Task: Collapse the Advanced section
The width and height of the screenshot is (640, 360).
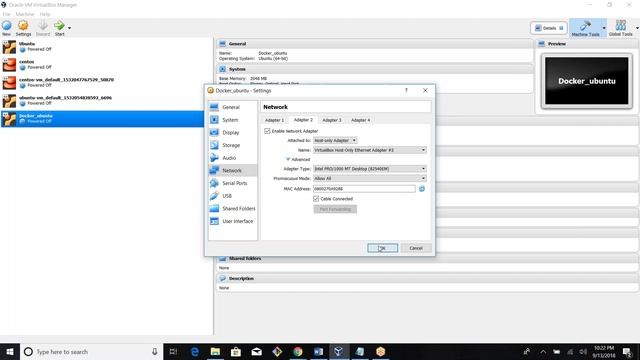Action: 298,159
